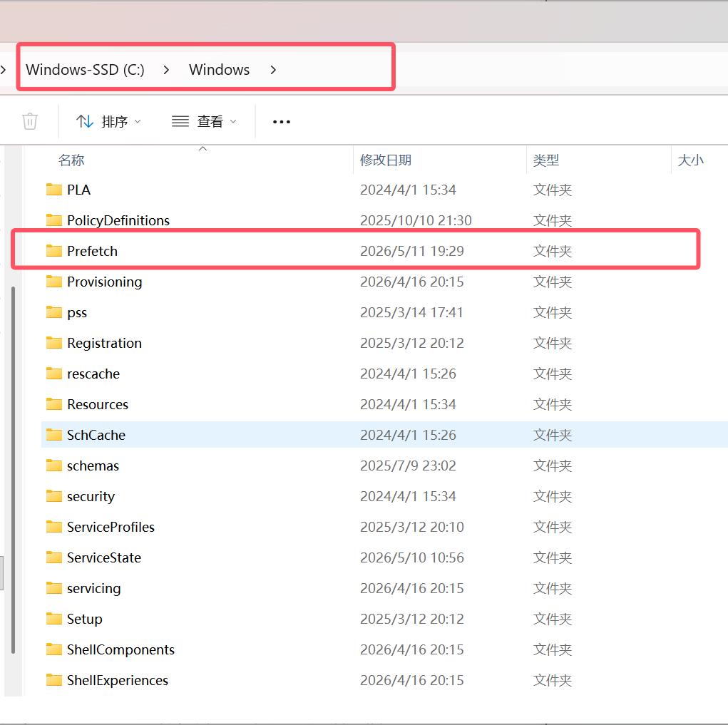Select the ServiceState folder icon
Image resolution: width=728 pixels, height=725 pixels.
pos(54,557)
